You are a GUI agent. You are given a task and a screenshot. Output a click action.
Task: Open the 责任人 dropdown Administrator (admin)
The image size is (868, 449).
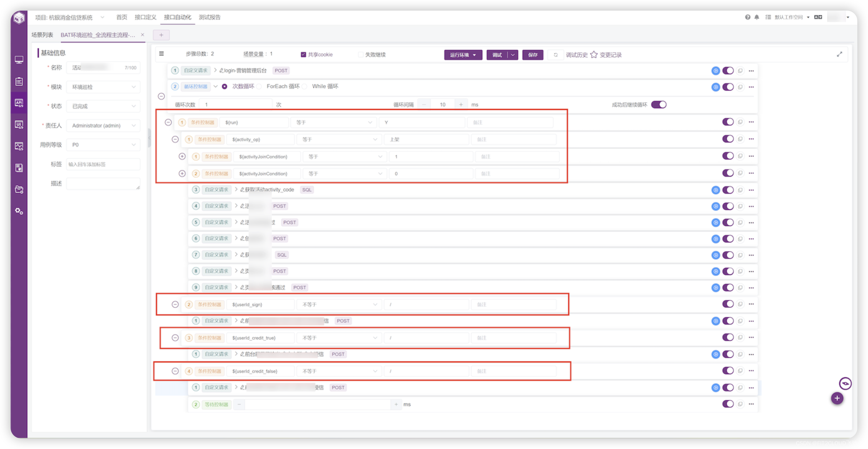[103, 125]
